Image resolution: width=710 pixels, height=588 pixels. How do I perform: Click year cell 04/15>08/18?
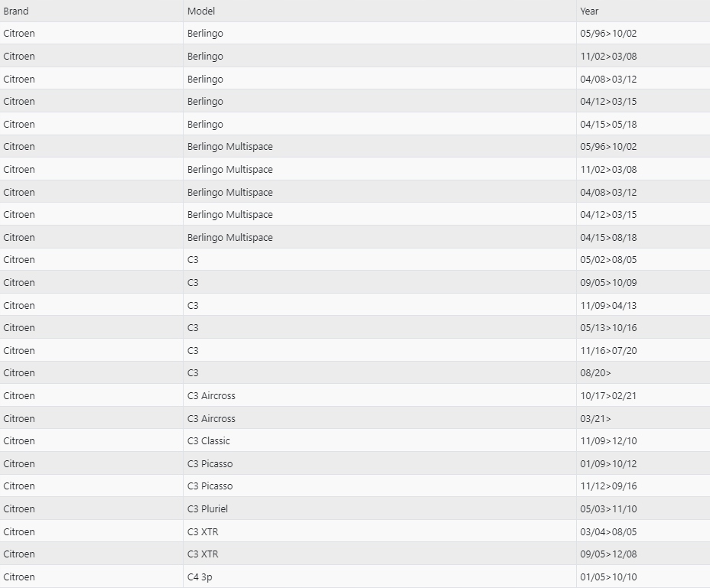[608, 238]
